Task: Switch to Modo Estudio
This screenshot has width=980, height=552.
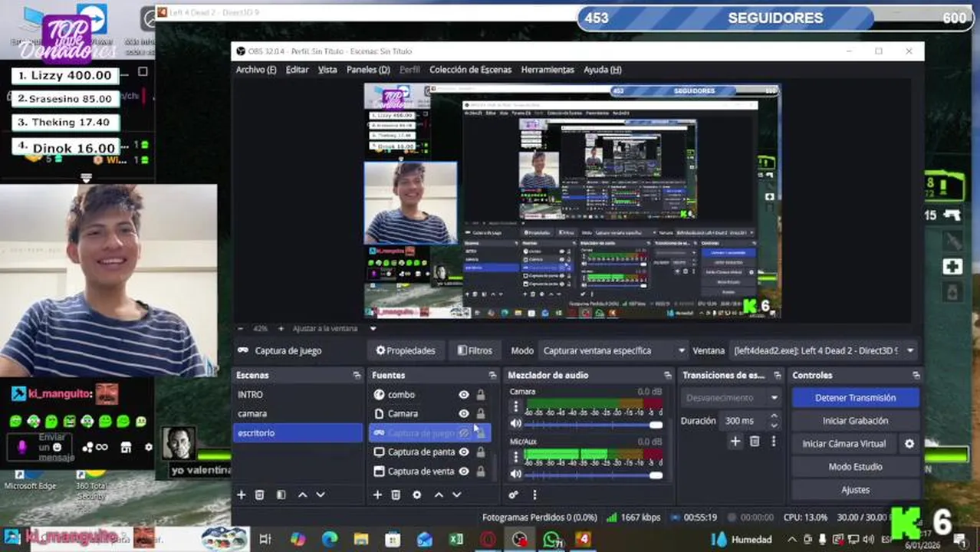Action: (x=855, y=467)
